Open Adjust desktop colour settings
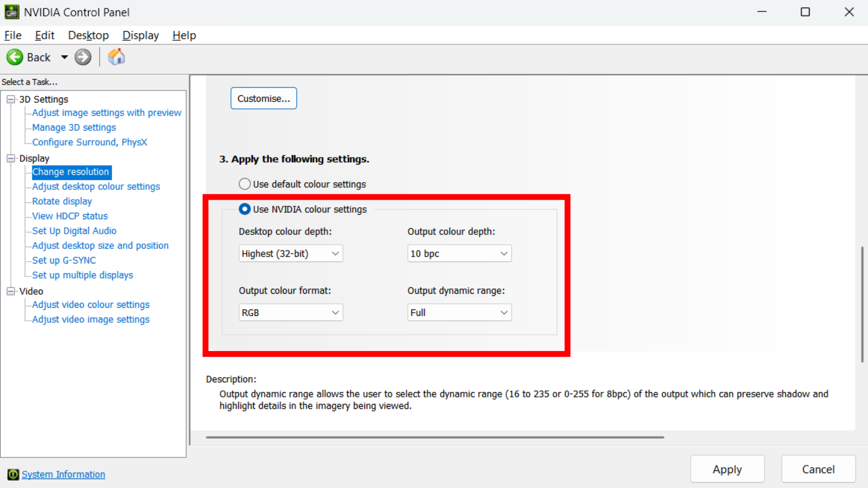The width and height of the screenshot is (868, 488). pos(96,187)
